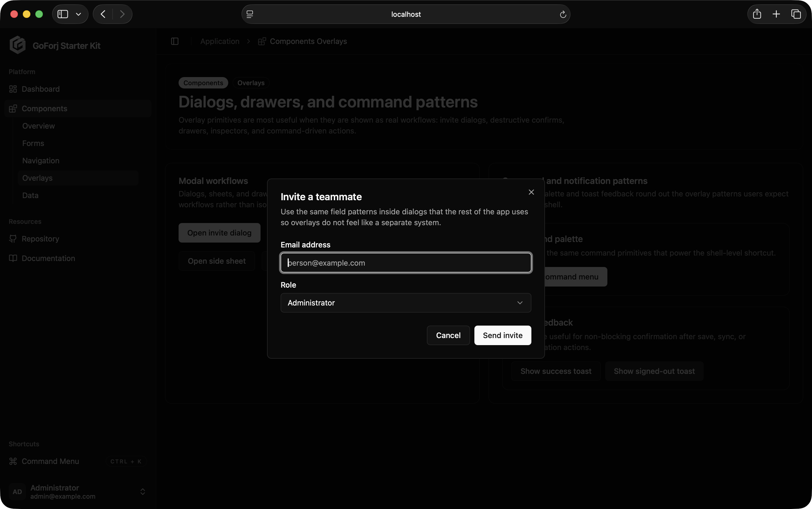812x509 pixels.
Task: Click the Modal workflows heading
Action: tap(213, 181)
